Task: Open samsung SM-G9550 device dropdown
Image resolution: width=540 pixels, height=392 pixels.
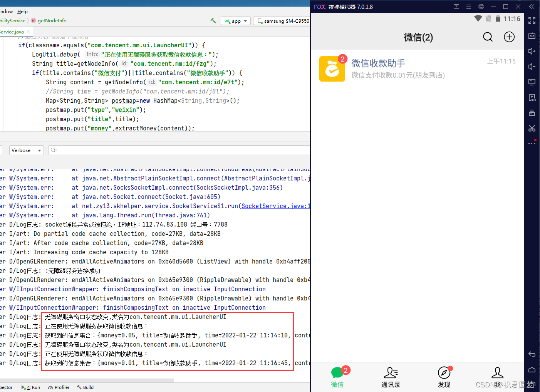Action: pyautogui.click(x=283, y=21)
